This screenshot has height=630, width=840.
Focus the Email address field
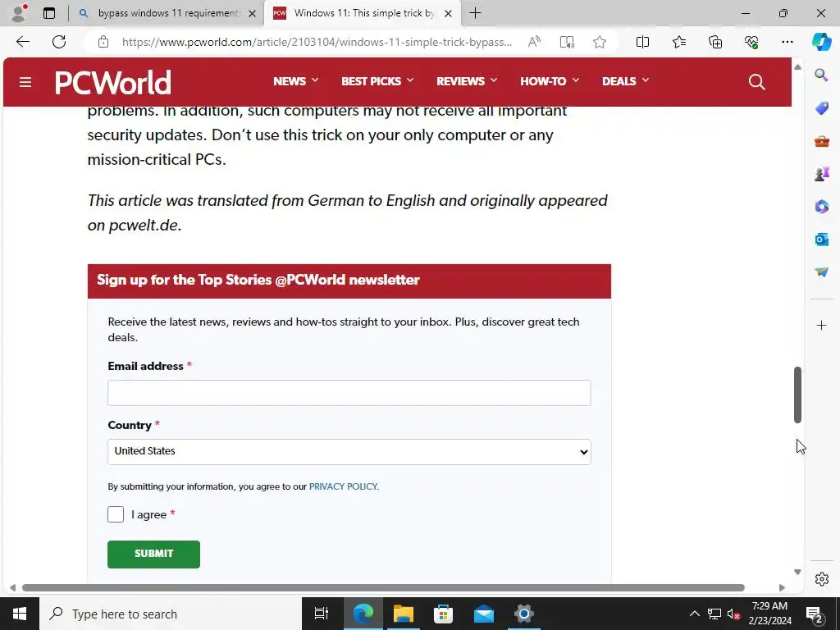[x=349, y=393]
